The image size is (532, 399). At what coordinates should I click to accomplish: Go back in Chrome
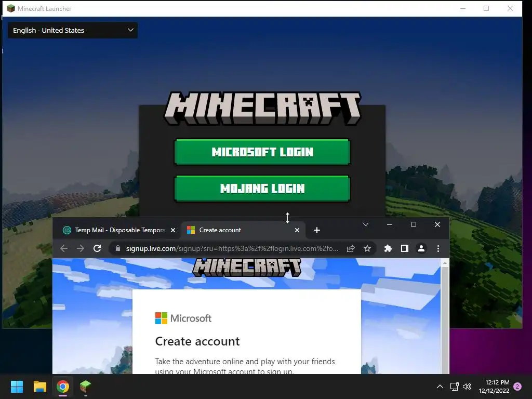click(x=64, y=248)
